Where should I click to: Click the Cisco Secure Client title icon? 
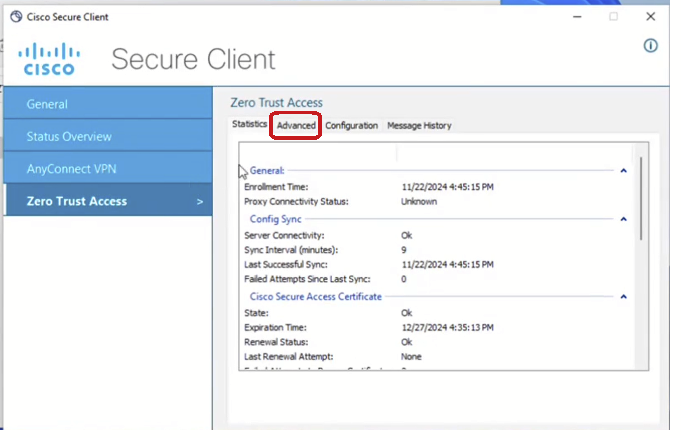16,17
